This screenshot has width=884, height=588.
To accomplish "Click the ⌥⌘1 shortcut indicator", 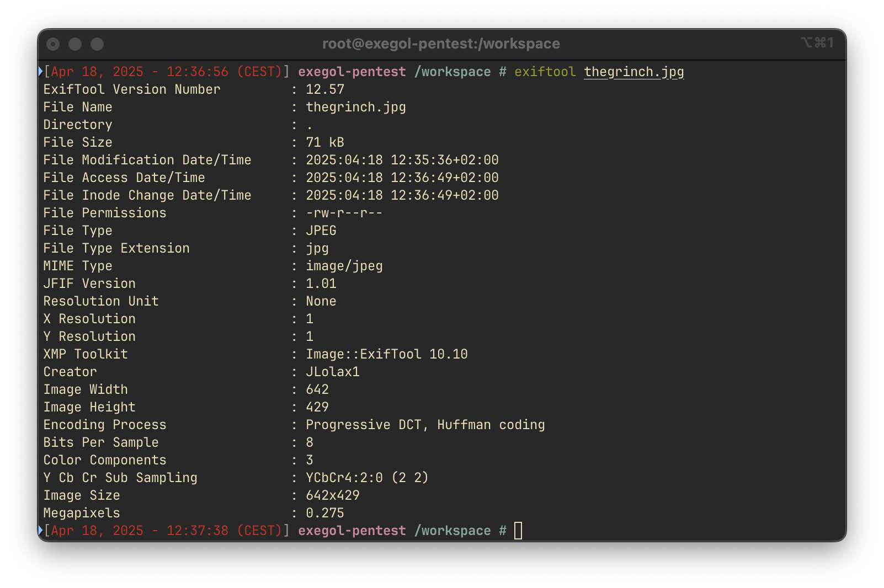I will 817,42.
